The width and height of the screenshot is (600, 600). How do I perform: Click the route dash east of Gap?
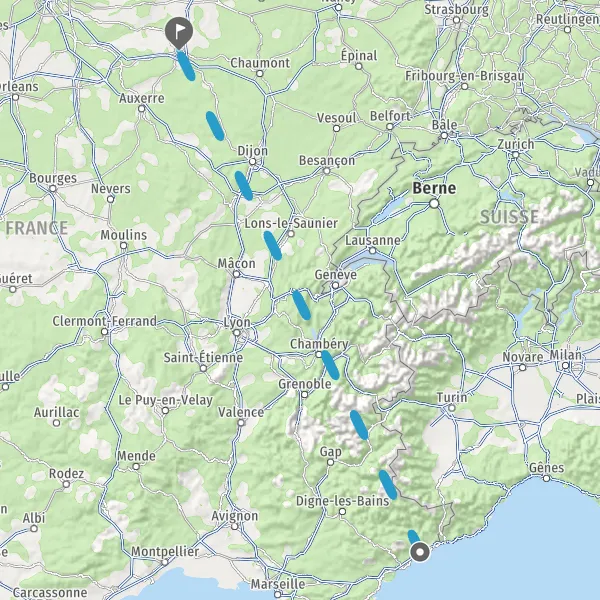point(359,425)
